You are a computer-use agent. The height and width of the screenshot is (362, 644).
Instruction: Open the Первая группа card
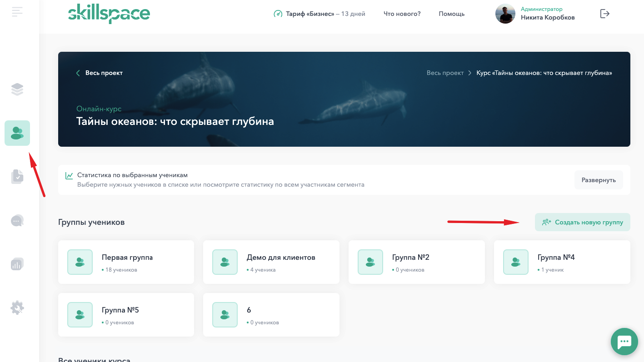126,262
